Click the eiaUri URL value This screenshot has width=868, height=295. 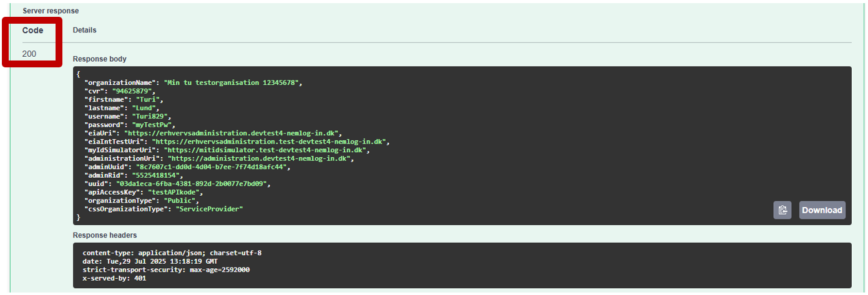(x=230, y=133)
